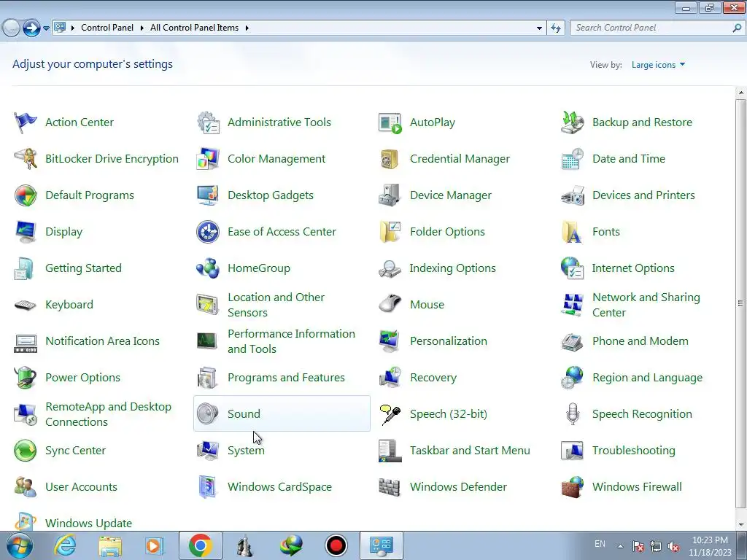
Task: Open the Taskbar and Start Menu link
Action: tap(470, 451)
